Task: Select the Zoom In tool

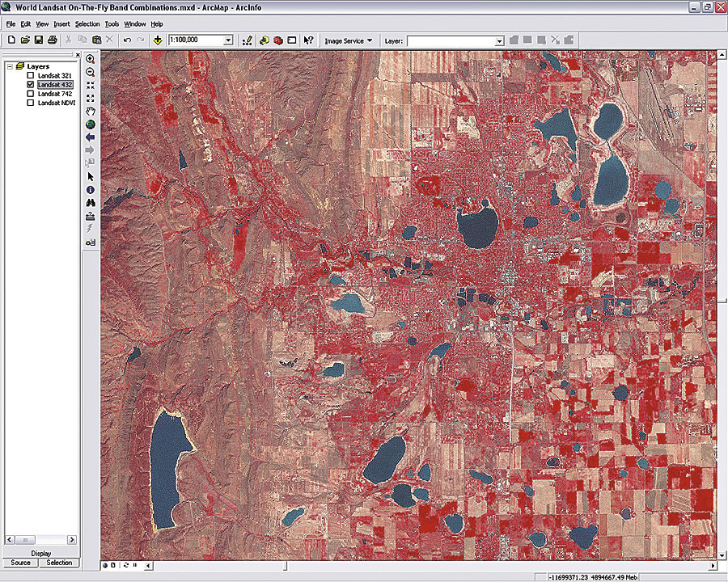Action: pos(91,59)
